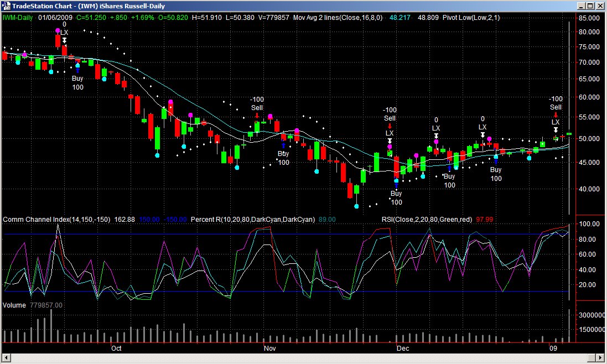This screenshot has height=364, width=607.
Task: Click the 89.00 Percent R value
Action: click(x=327, y=220)
